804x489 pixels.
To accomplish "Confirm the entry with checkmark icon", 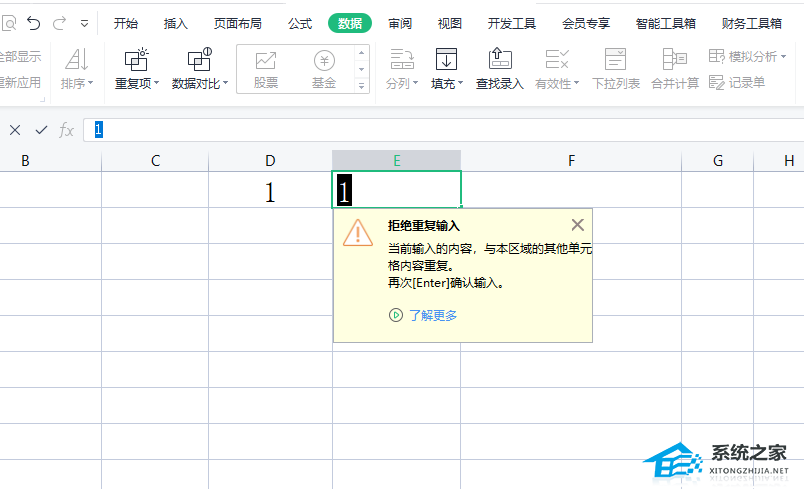I will click(x=41, y=130).
